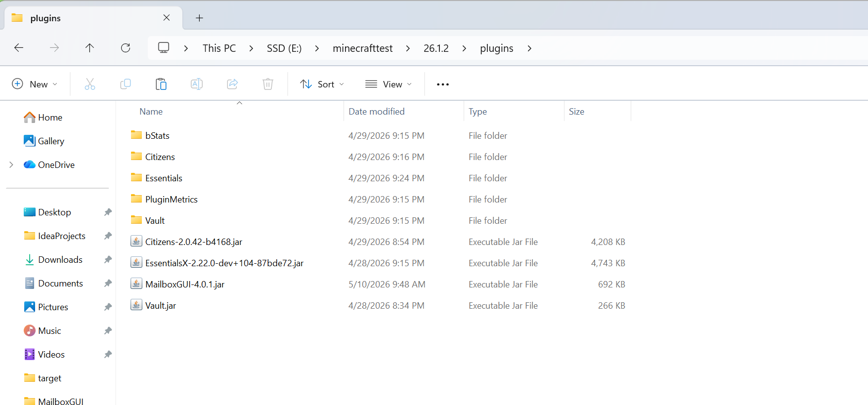Select the bStats folder
The image size is (868, 405).
157,136
